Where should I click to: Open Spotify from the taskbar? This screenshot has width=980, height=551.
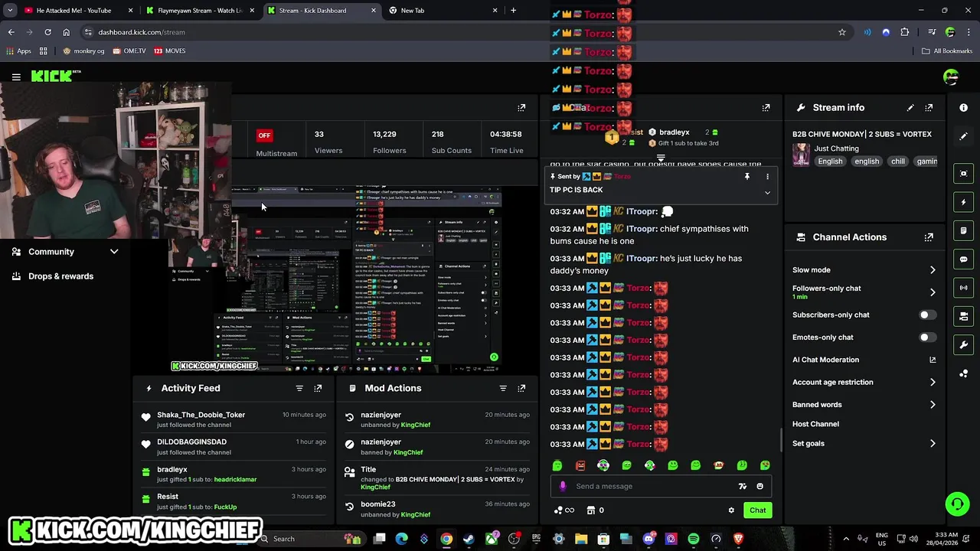(x=694, y=539)
